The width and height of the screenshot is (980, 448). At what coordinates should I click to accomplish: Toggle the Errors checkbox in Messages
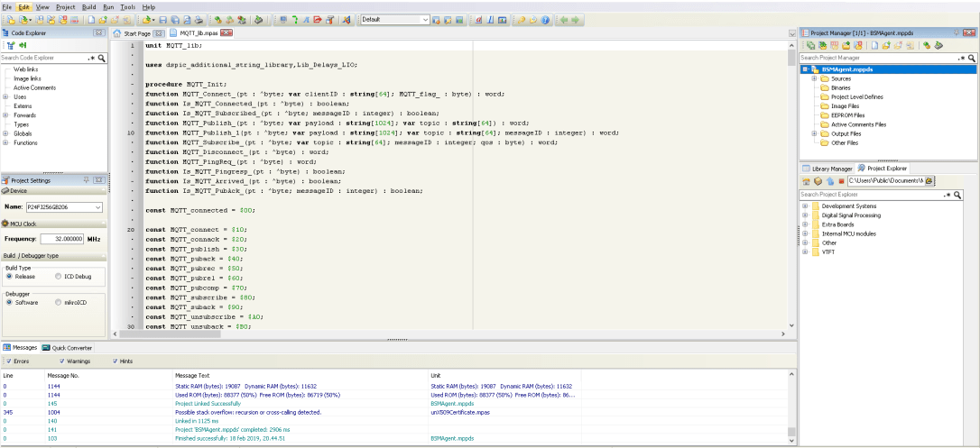[x=8, y=361]
